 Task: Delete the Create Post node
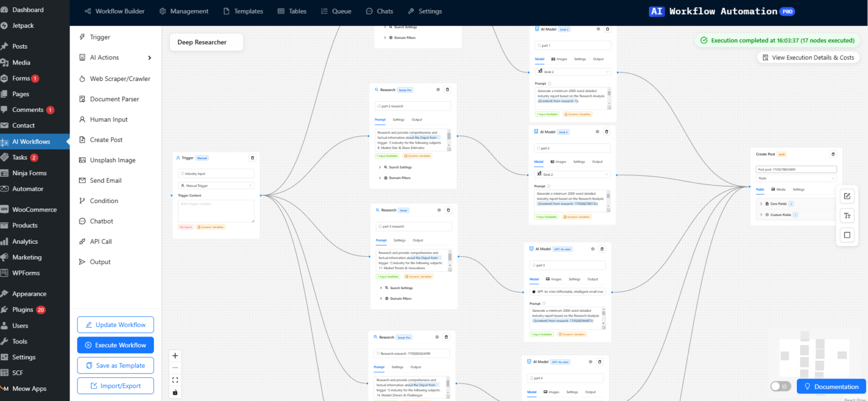[832, 154]
